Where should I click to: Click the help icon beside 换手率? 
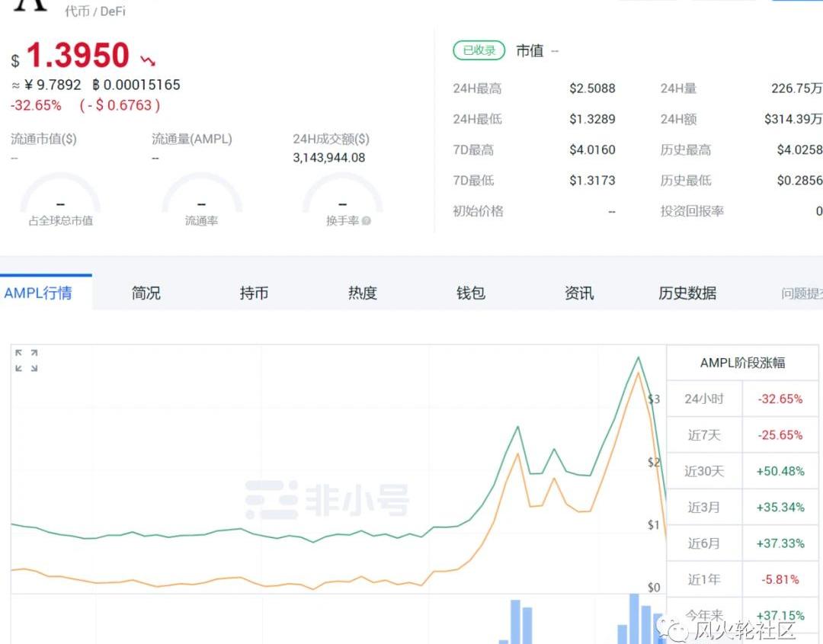(x=367, y=221)
